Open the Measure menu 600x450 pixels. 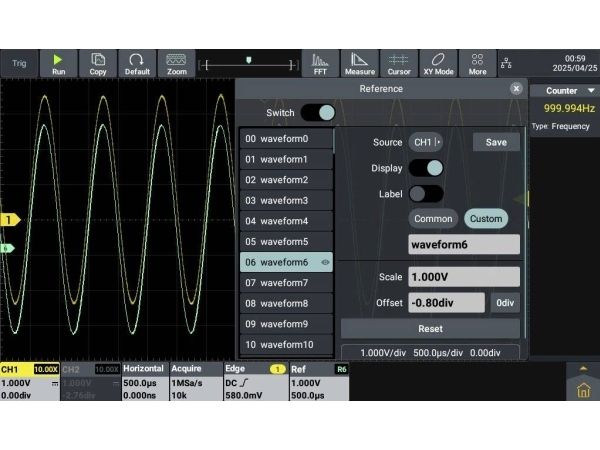click(x=360, y=64)
